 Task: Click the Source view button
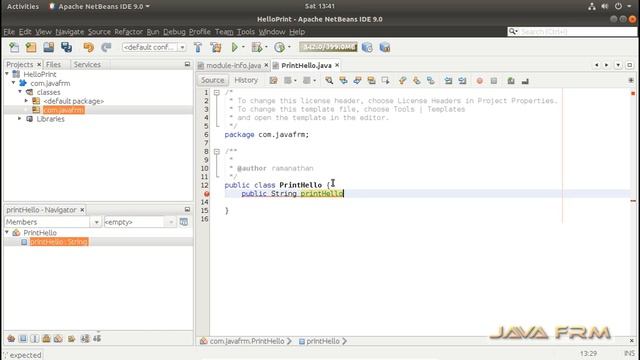(x=213, y=80)
